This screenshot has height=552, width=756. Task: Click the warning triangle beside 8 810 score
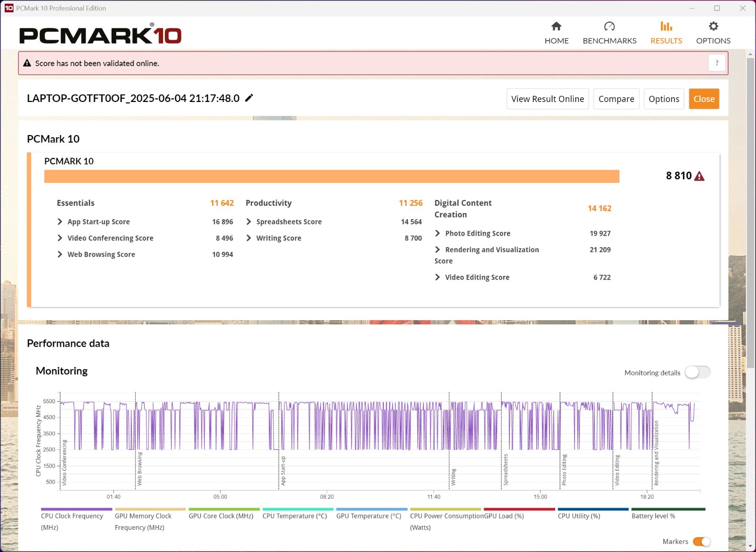coord(699,176)
